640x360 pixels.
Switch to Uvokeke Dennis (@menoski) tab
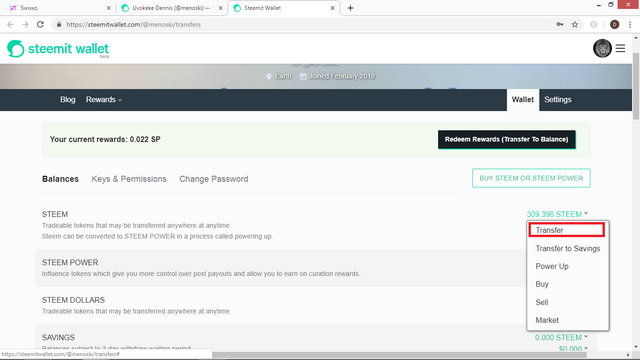tap(172, 8)
